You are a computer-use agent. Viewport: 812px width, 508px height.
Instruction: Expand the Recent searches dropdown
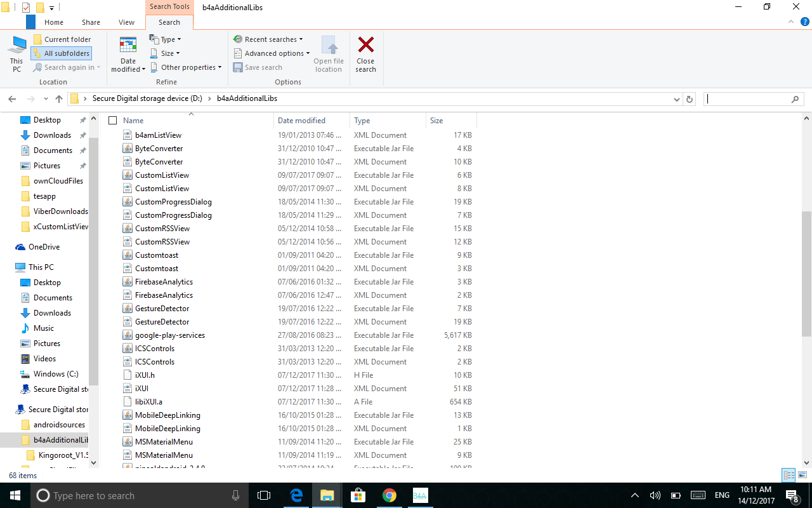click(x=268, y=39)
